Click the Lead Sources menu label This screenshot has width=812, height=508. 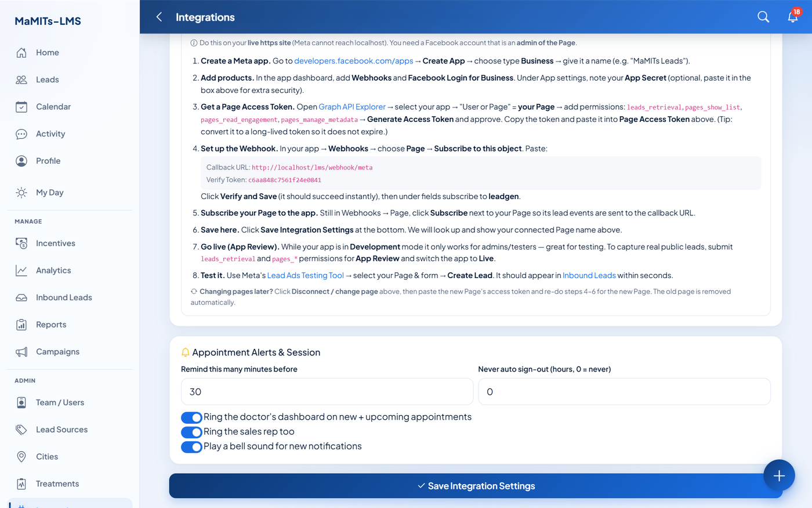62,430
